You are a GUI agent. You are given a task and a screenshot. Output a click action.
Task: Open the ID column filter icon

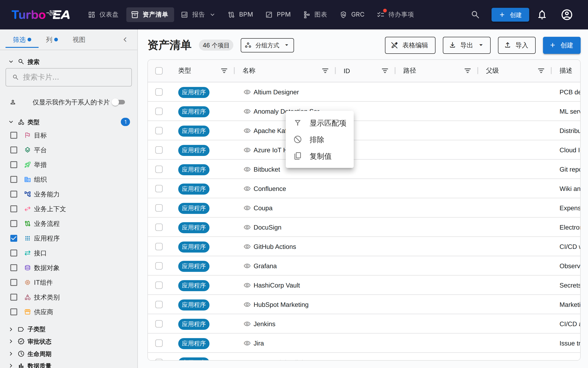point(385,71)
